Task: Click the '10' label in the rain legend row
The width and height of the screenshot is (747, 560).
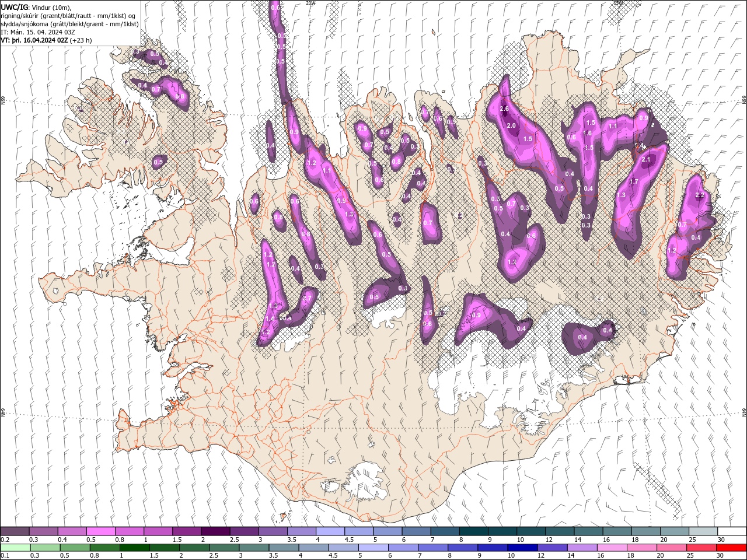Action: (x=511, y=556)
